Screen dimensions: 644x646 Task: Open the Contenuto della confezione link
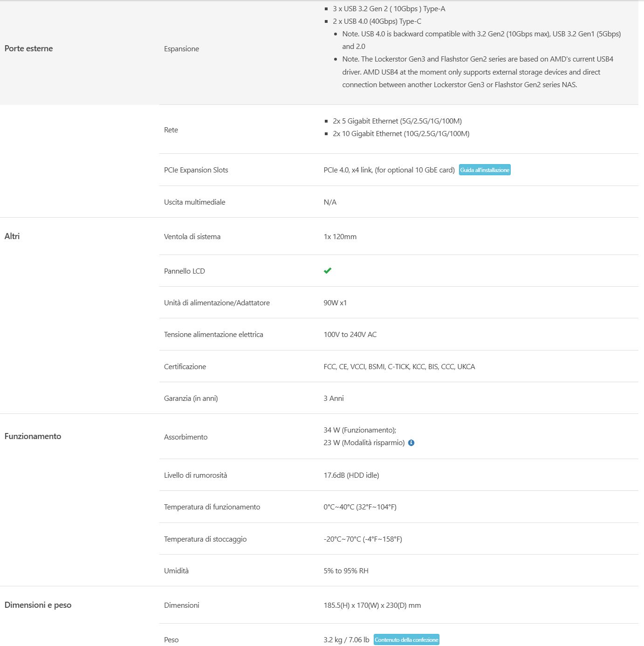click(x=406, y=640)
